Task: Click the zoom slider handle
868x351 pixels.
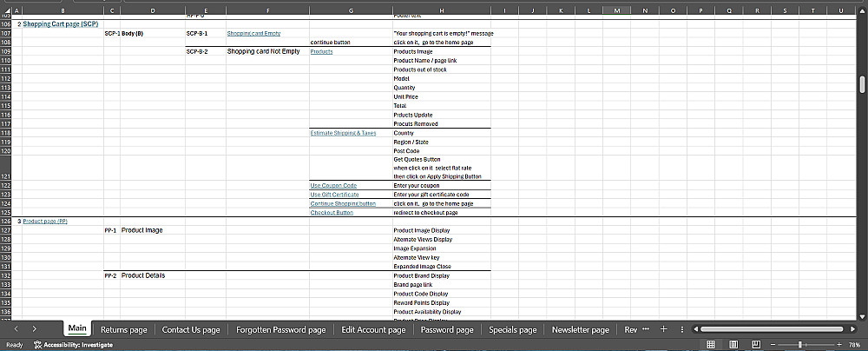Action: [799, 345]
